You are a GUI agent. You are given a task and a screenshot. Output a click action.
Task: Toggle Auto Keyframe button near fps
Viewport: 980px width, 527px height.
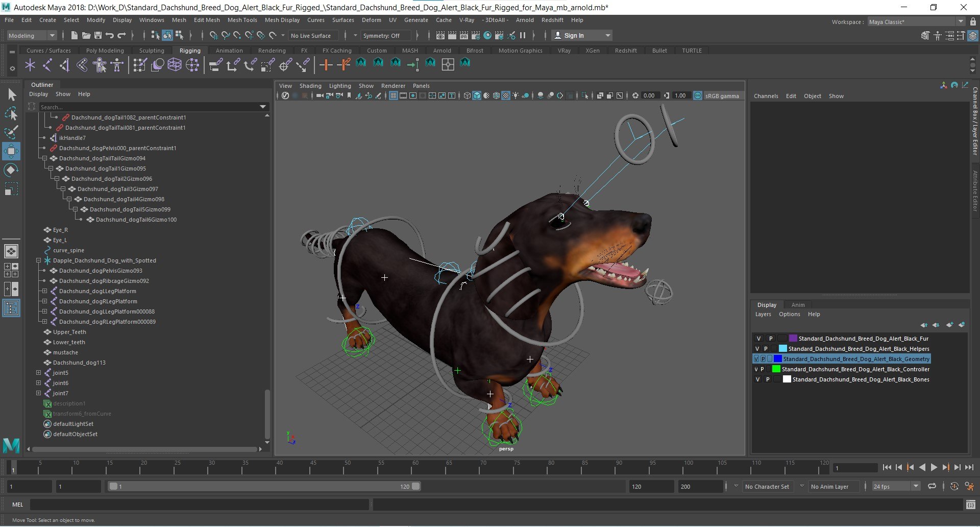[954, 487]
